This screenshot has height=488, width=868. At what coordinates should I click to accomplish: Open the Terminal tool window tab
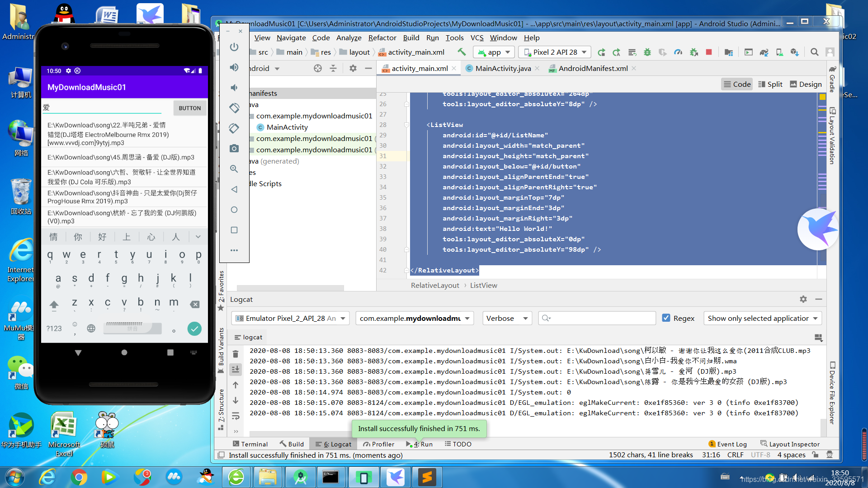click(250, 444)
